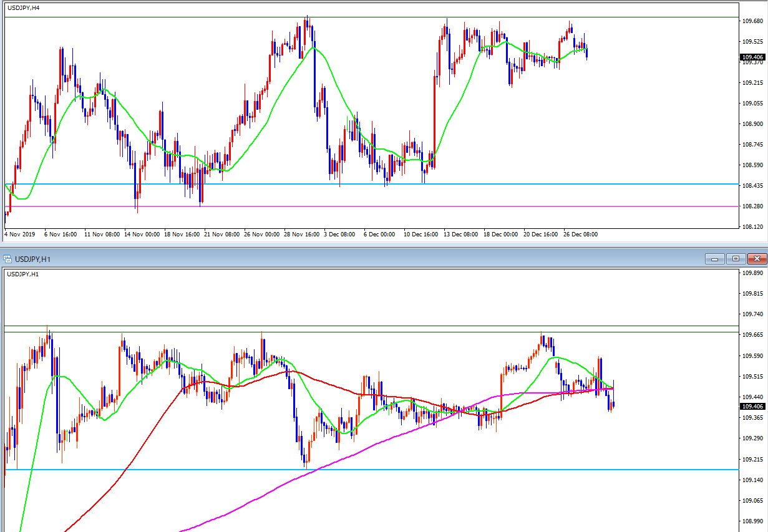This screenshot has width=768, height=532.
Task: Click the 109.365 price level on H1 axis
Action: 753,417
